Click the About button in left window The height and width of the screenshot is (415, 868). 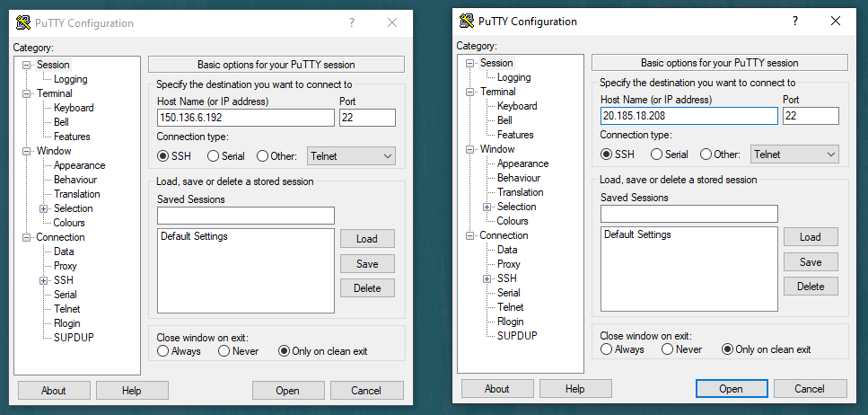54,391
